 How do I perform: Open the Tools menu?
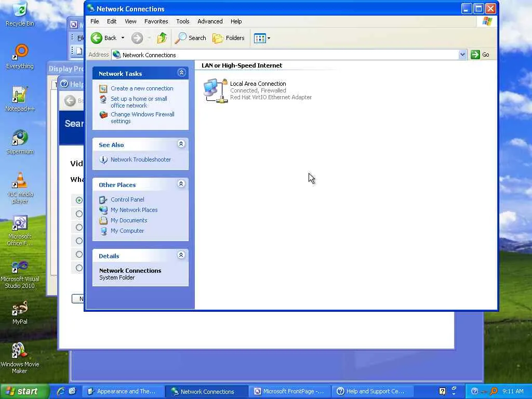(182, 21)
